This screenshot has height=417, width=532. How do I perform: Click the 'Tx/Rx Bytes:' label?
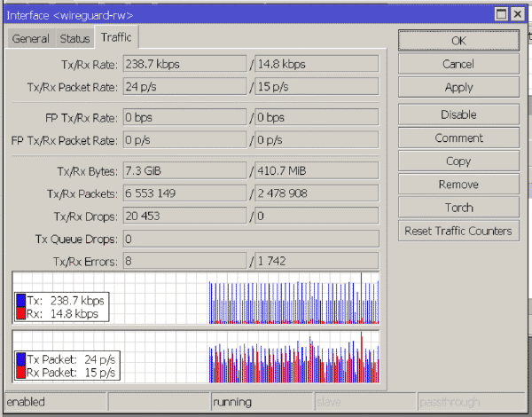click(x=87, y=171)
